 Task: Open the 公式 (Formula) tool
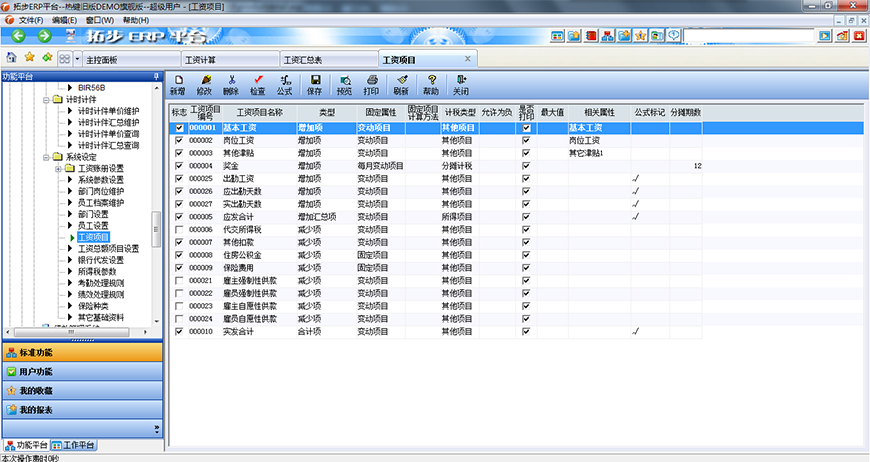click(x=285, y=84)
